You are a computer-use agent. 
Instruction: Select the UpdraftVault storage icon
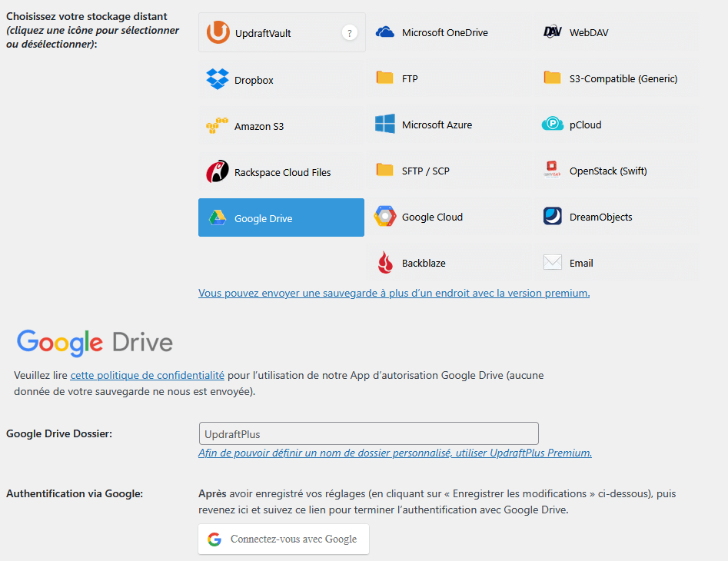(x=218, y=32)
